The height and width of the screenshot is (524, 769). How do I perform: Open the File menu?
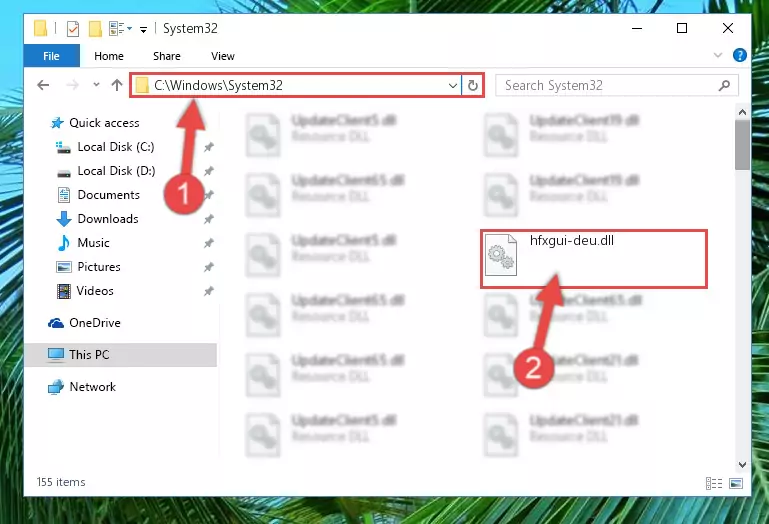pos(51,56)
